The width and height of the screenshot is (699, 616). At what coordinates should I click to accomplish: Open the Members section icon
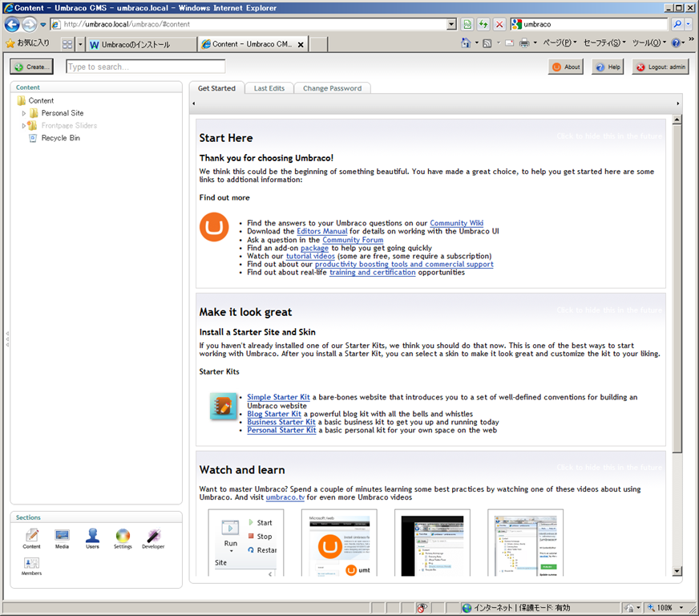(31, 566)
